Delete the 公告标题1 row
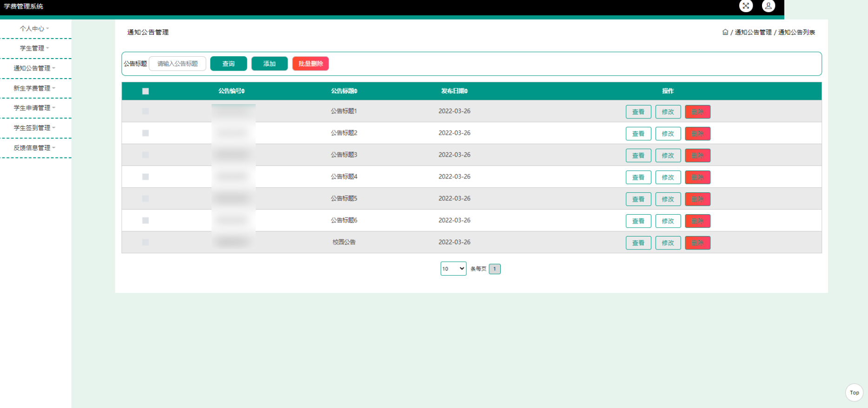 click(697, 112)
